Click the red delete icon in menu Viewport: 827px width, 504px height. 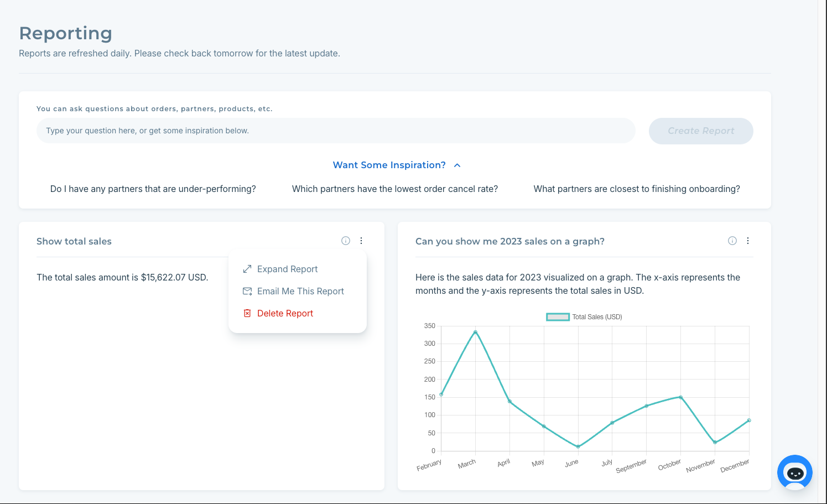click(247, 314)
